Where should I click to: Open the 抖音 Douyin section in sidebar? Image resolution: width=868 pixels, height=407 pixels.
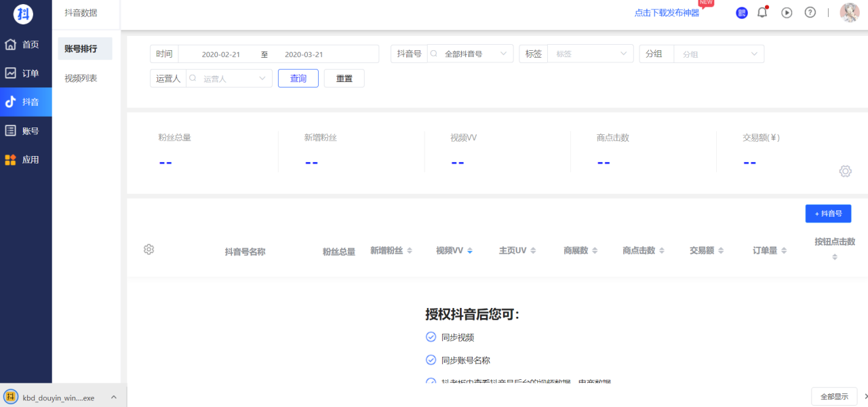[26, 102]
